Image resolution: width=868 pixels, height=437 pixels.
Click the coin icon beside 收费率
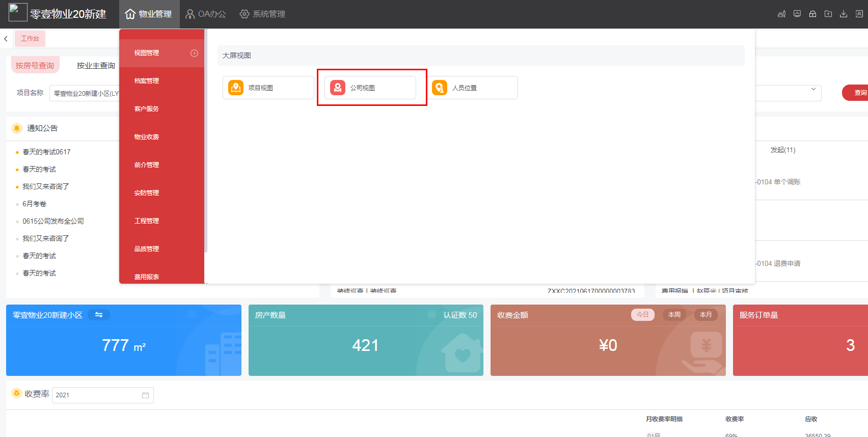click(17, 393)
